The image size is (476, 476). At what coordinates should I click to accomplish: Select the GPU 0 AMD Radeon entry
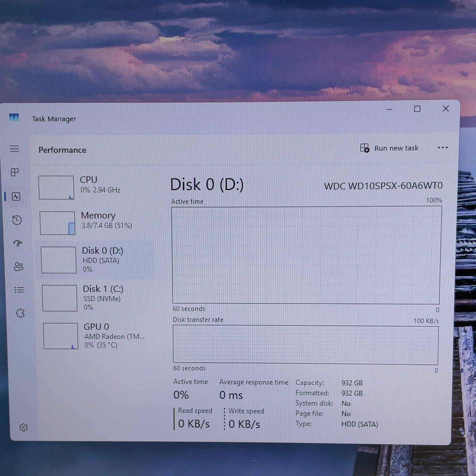(x=99, y=336)
